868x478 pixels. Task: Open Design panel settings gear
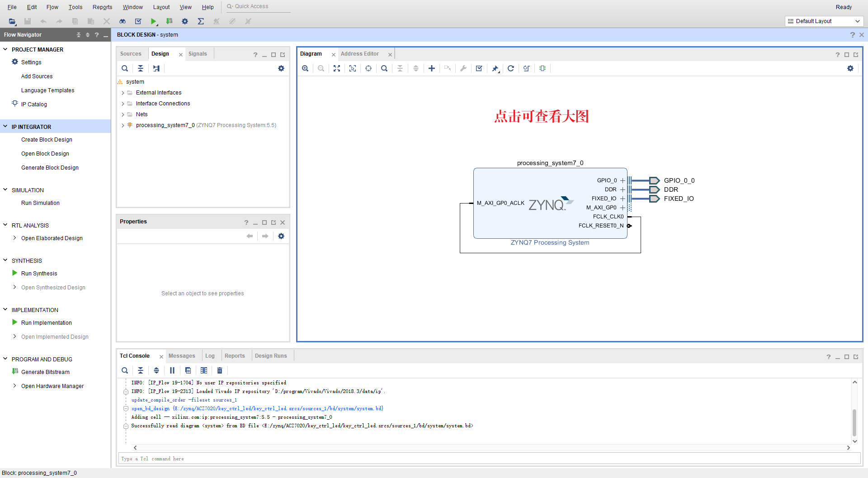pos(281,68)
